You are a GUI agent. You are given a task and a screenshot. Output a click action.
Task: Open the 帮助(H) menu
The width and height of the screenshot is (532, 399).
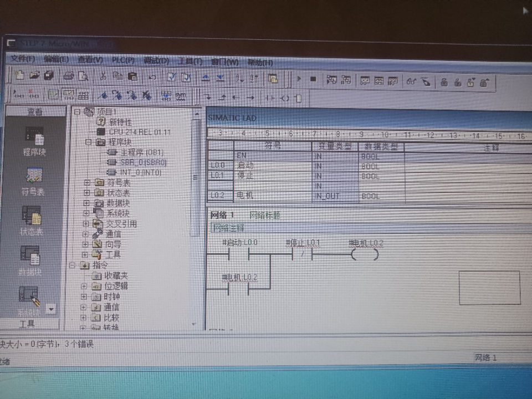click(x=260, y=63)
